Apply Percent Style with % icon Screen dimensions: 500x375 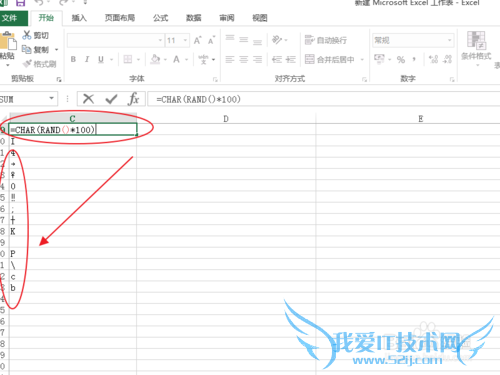coord(401,60)
